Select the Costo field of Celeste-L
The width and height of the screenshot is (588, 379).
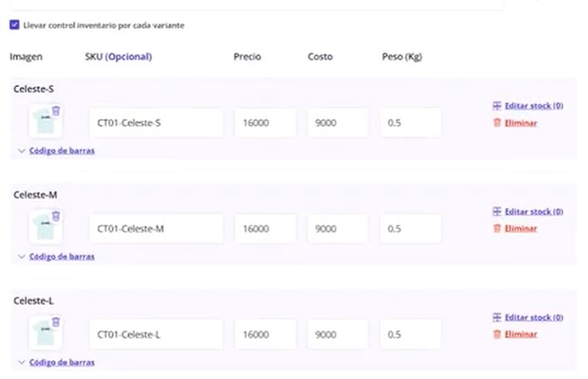point(338,334)
